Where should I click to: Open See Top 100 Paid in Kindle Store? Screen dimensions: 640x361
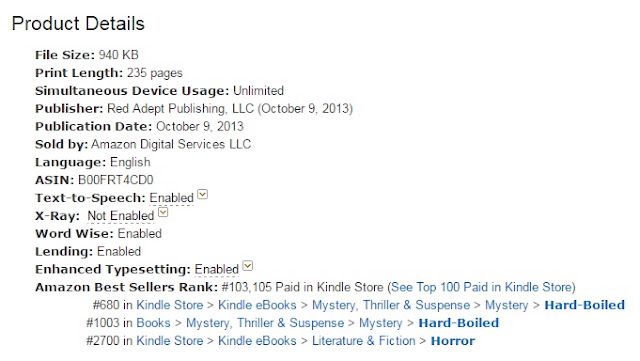pos(482,287)
